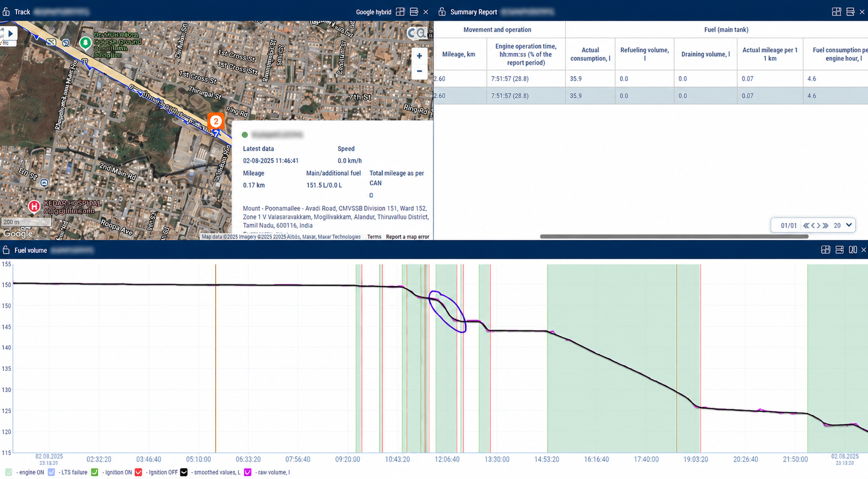
Task: Open the rows-per-page dropdown showing 20
Action: [843, 225]
